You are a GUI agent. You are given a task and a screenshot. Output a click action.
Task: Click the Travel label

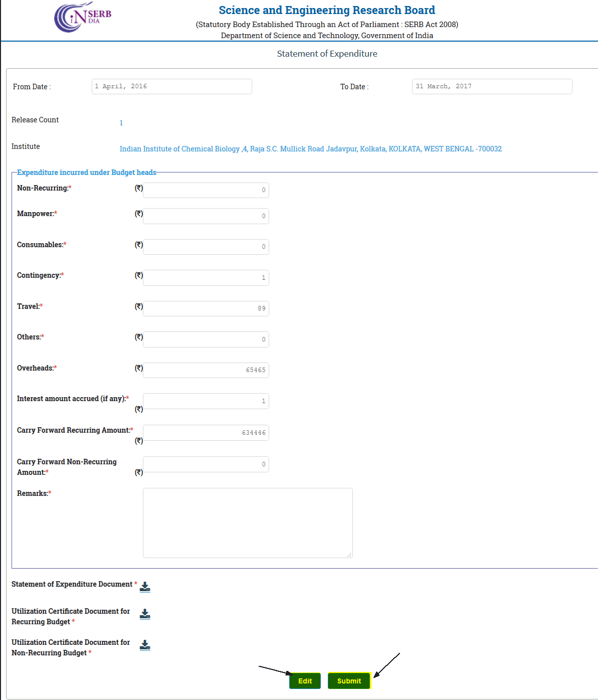30,306
